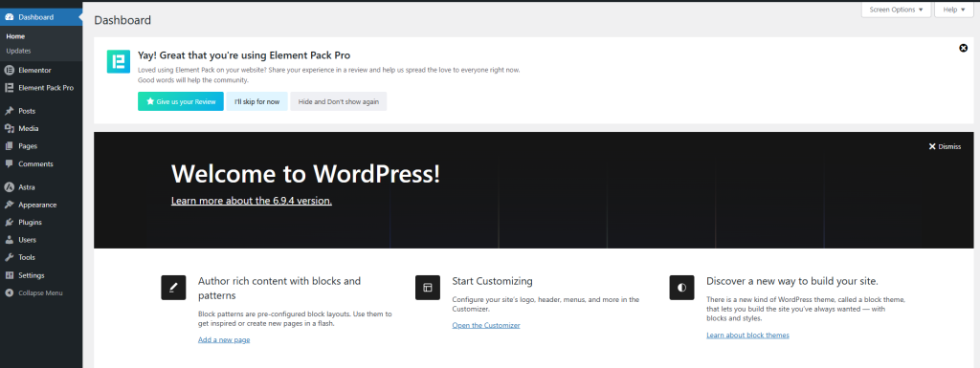The image size is (980, 368).
Task: Click the half-circle icon beside Discover a new way
Action: 681,288
